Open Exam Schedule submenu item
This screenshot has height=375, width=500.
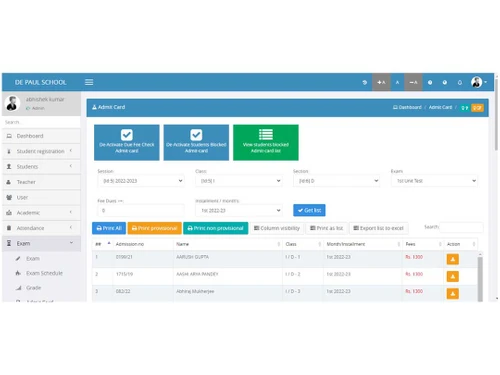coord(41,273)
